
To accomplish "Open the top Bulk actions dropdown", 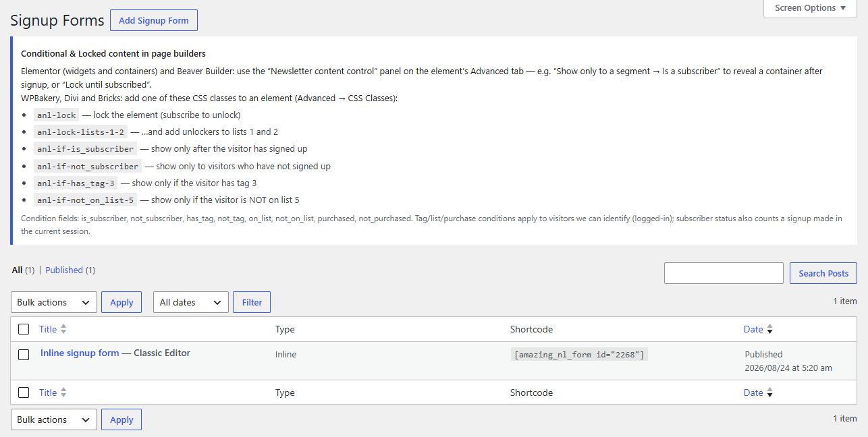I will pos(54,302).
